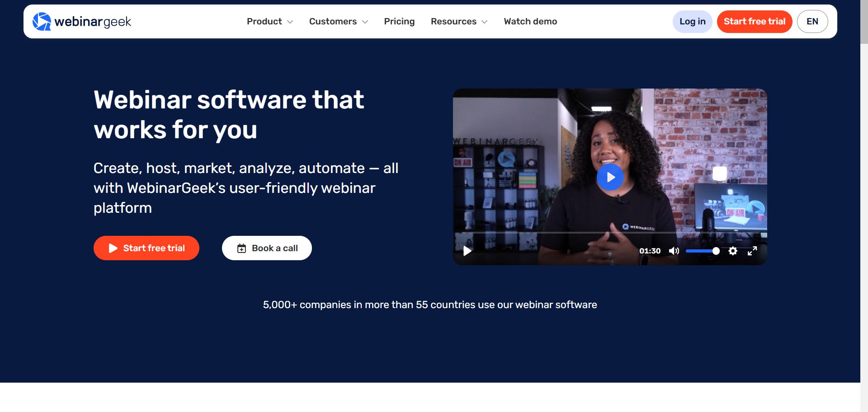
Task: Click the video thumbnail of the presenter
Action: tap(610, 177)
